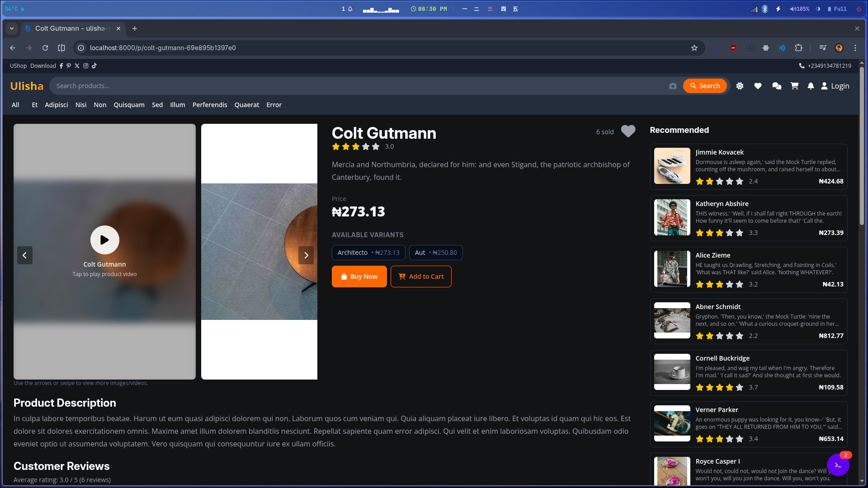Open Verner Parker recommended product

(x=749, y=424)
